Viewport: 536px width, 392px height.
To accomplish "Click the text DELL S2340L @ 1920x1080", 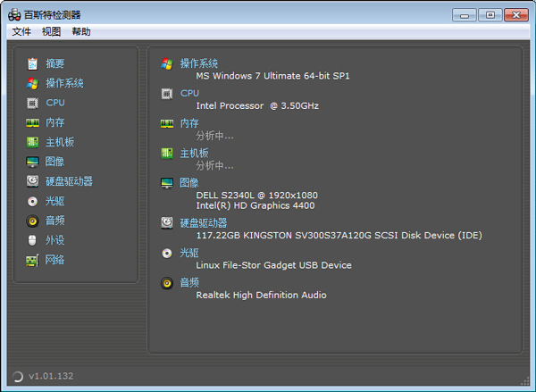I will pyautogui.click(x=256, y=196).
